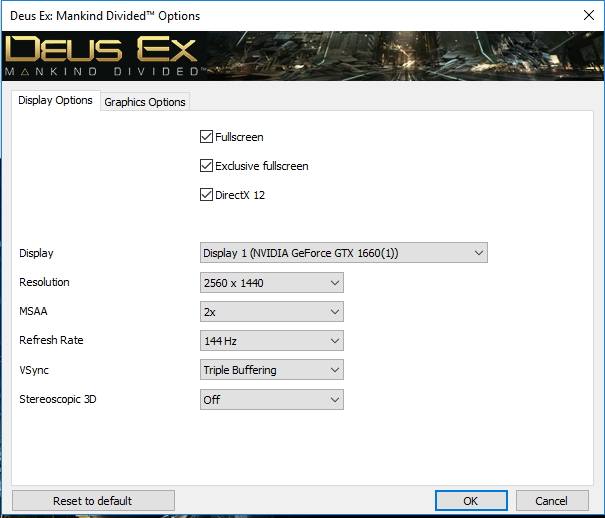
Task: Open the Display adapter dropdown
Action: (344, 253)
